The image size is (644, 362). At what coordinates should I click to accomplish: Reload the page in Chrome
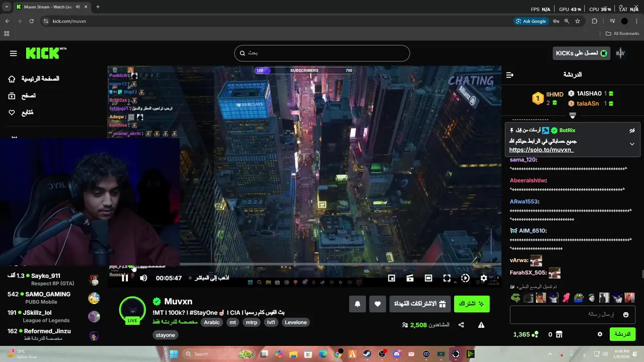pyautogui.click(x=32, y=21)
